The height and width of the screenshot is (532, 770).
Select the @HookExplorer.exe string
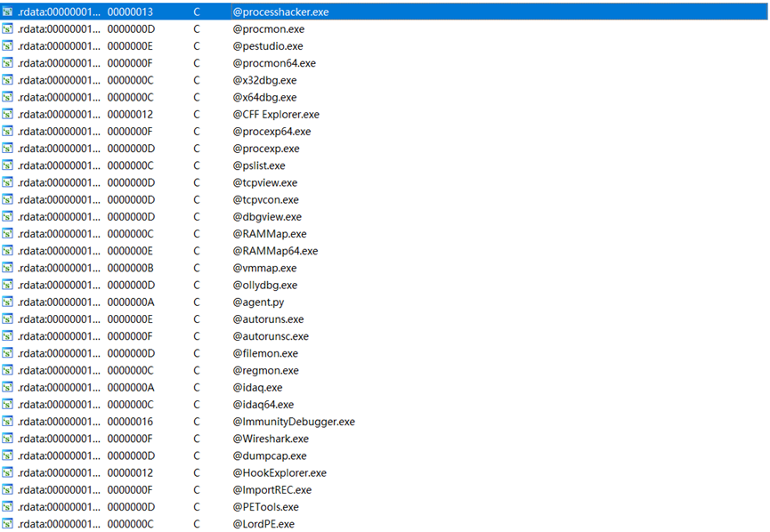pyautogui.click(x=280, y=473)
